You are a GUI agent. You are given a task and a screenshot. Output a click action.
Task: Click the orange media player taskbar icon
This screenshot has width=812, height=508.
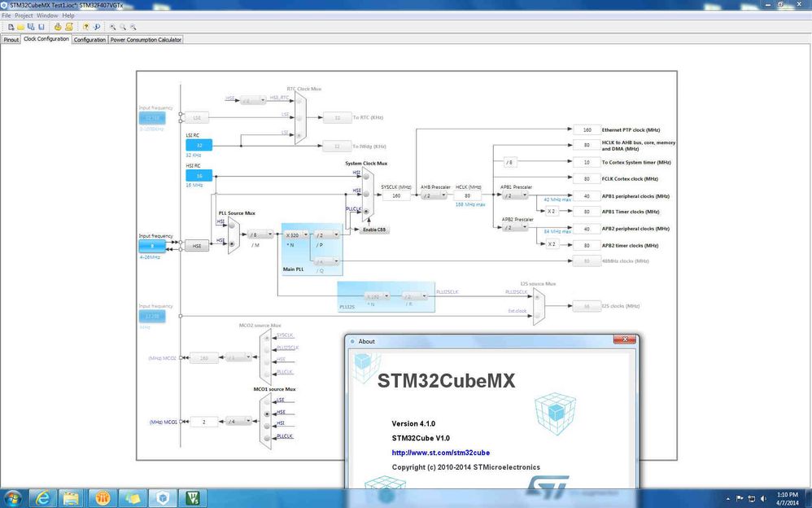(x=102, y=498)
